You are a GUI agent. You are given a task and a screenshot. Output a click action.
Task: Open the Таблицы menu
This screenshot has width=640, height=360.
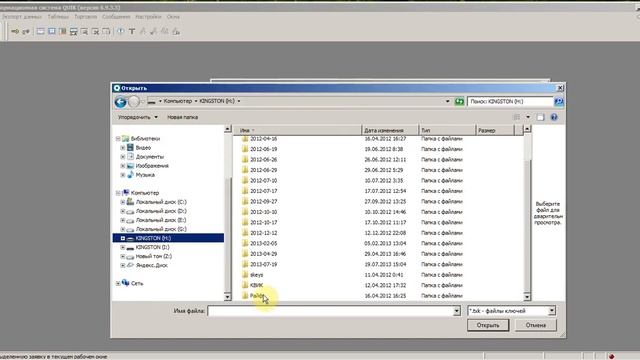[x=58, y=17]
